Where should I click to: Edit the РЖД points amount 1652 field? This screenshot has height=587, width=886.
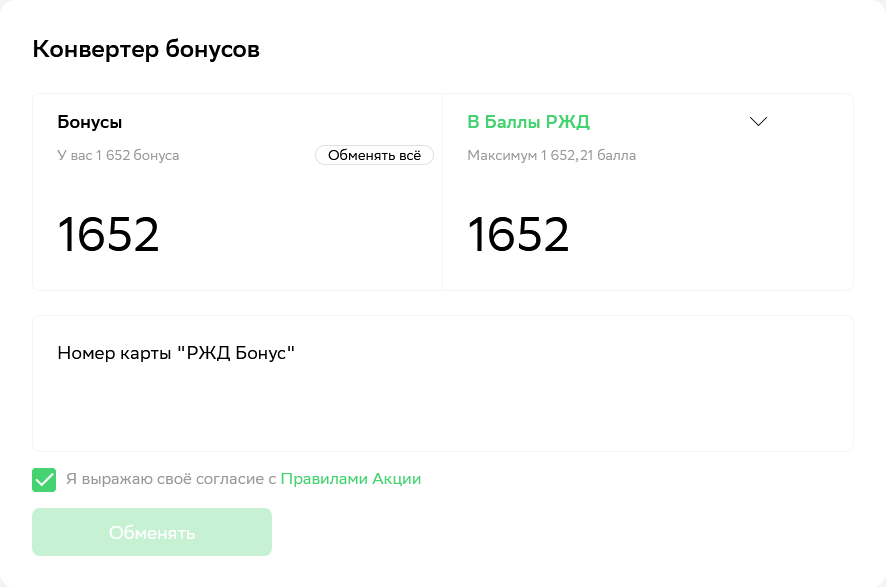[x=518, y=234]
